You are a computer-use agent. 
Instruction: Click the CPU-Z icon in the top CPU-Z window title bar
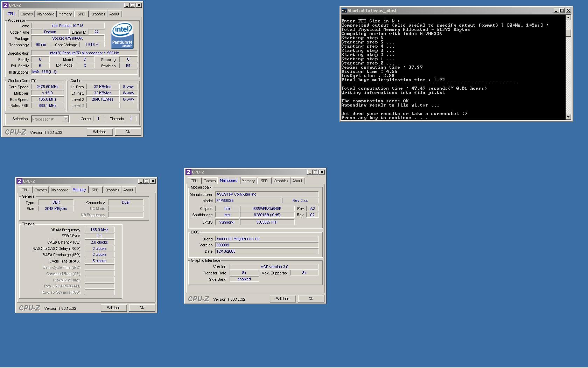6,5
